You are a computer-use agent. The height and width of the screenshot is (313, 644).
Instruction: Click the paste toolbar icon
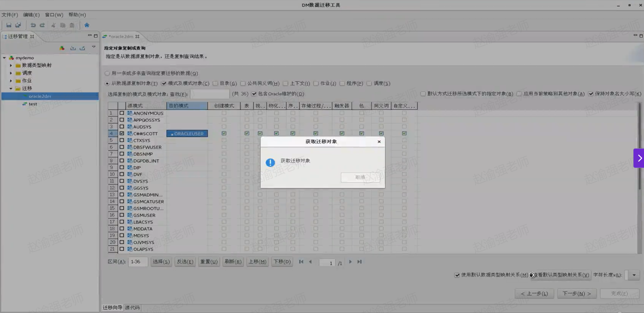click(x=72, y=25)
